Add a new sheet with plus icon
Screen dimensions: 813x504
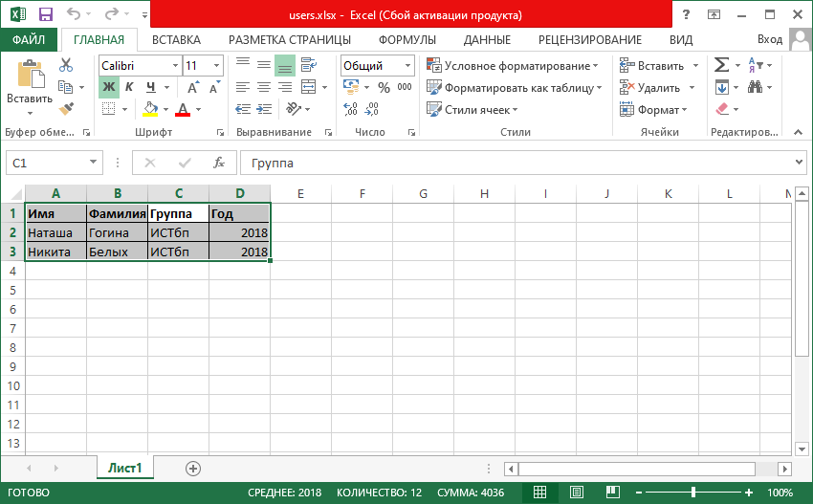point(193,468)
